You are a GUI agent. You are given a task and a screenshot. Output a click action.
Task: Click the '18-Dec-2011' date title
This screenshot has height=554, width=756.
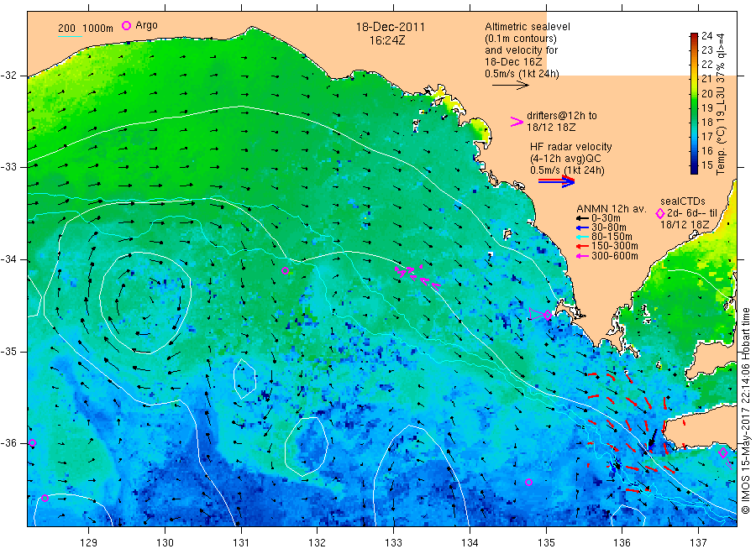[x=391, y=28]
